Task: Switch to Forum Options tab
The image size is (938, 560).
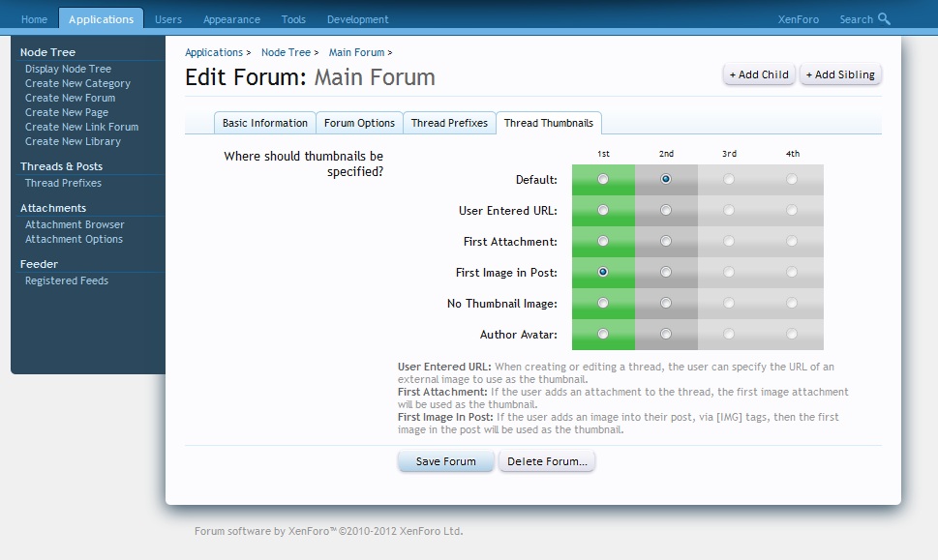Action: point(359,123)
